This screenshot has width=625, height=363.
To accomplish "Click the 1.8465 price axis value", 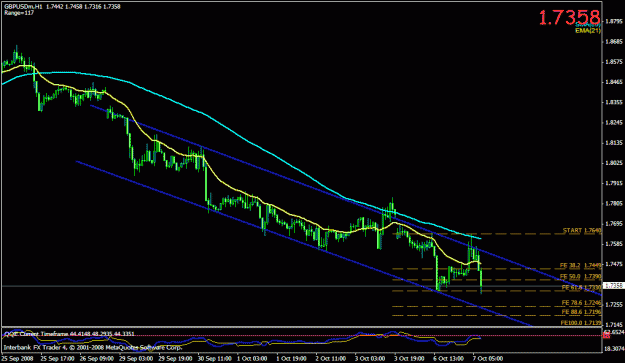I will click(614, 82).
